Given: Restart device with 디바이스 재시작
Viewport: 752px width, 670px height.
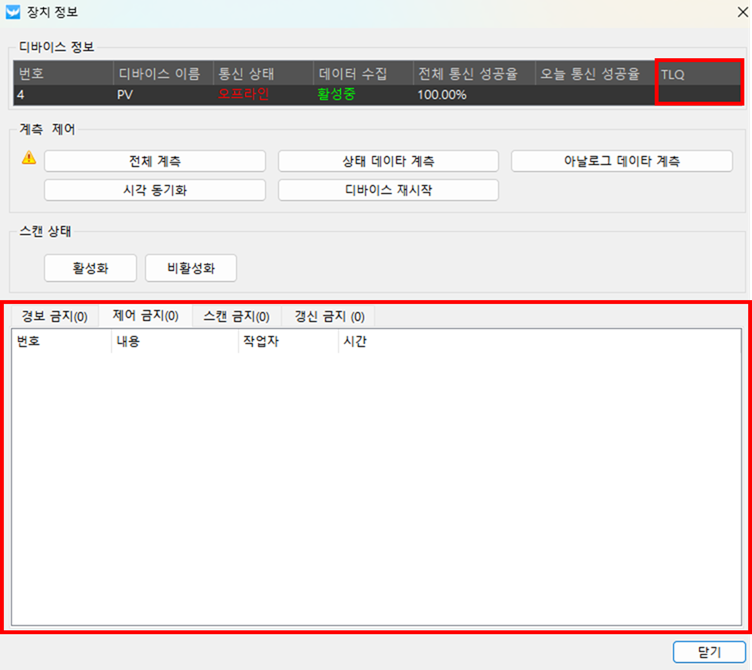Looking at the screenshot, I should 388,190.
